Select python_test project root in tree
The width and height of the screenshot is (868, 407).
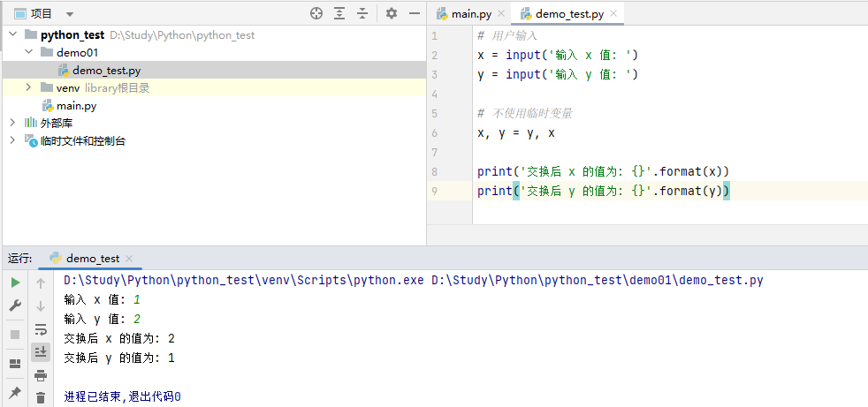pos(72,34)
